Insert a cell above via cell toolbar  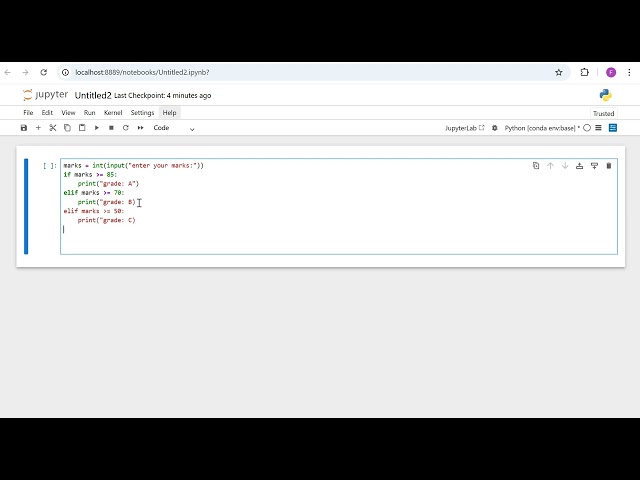pyautogui.click(x=579, y=166)
